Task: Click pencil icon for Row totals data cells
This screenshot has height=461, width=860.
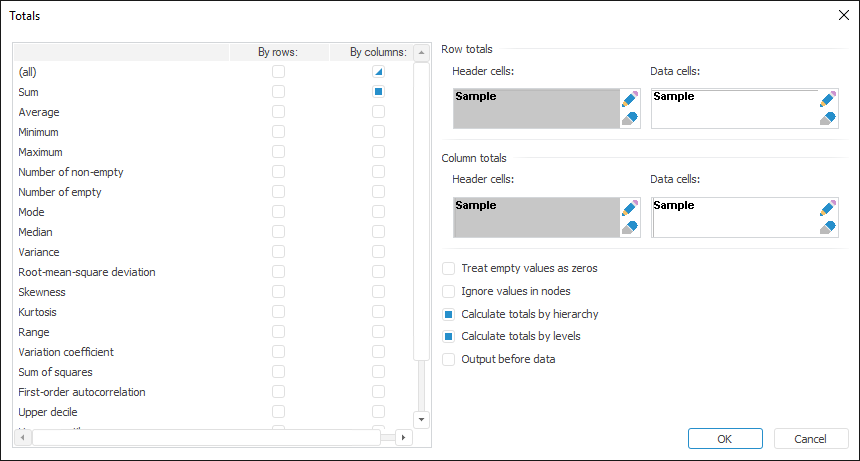Action: pyautogui.click(x=827, y=99)
